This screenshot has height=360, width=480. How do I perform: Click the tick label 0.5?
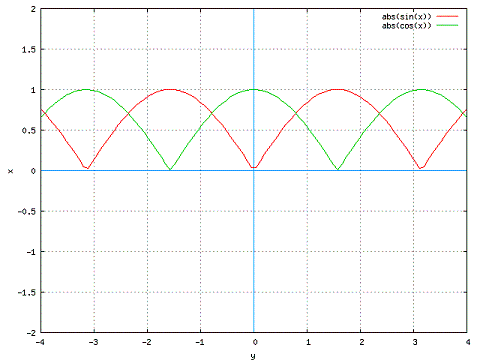tap(29, 131)
